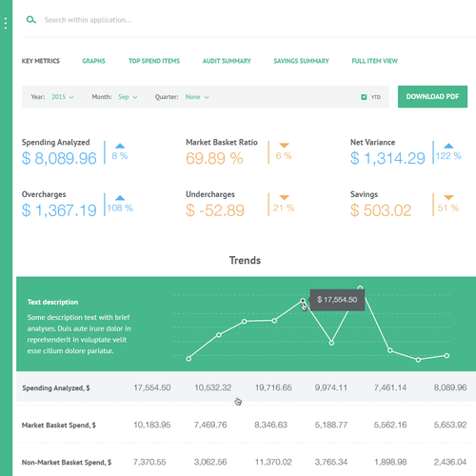Click the 11,370.02 table cell
476x476 pixels.
coord(273,462)
